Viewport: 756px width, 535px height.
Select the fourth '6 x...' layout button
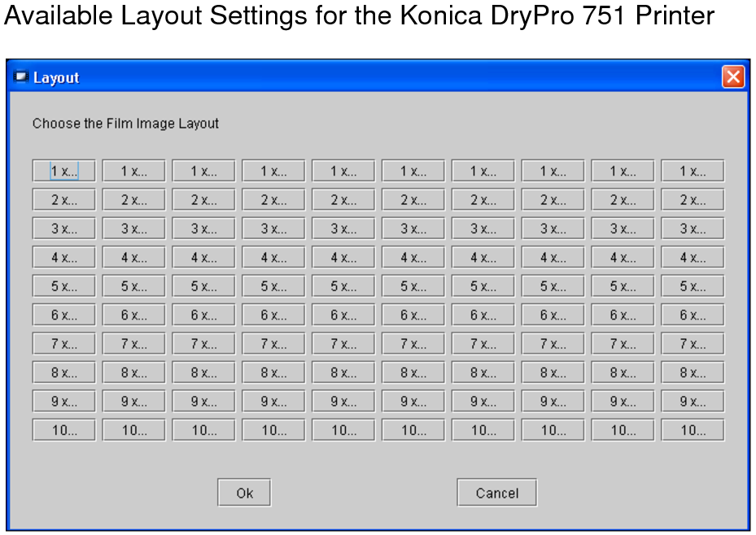[x=273, y=315]
